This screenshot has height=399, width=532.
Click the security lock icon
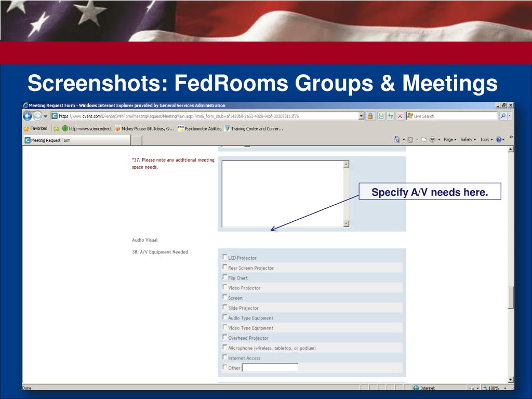(x=370, y=116)
